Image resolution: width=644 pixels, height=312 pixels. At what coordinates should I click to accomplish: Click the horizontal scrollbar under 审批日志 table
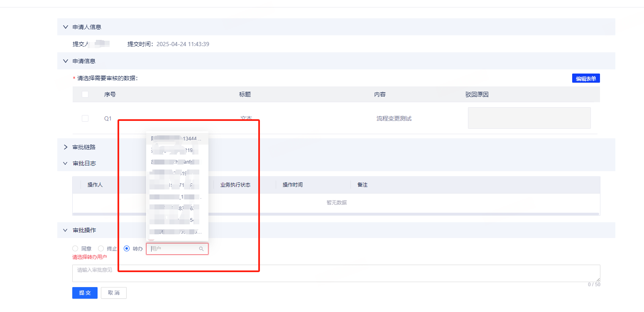[335, 214]
